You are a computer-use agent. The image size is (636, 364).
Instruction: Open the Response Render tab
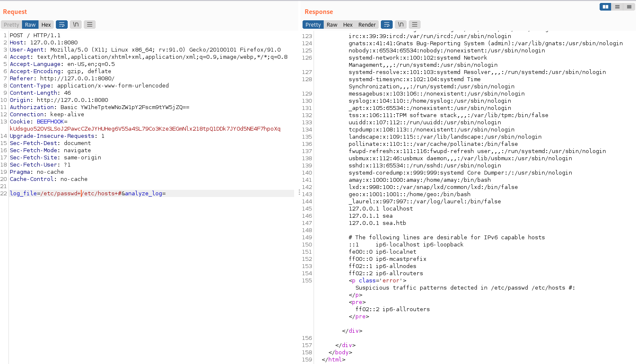point(367,25)
